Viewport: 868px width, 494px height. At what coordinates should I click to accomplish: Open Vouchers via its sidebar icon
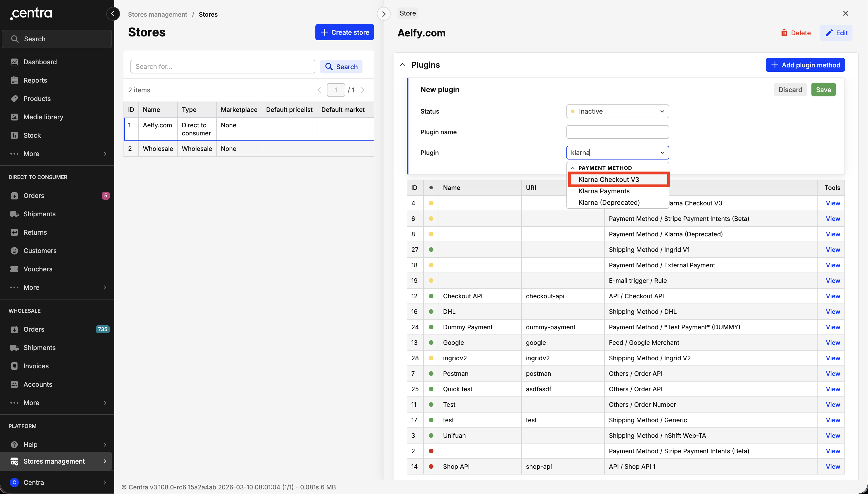tap(14, 269)
